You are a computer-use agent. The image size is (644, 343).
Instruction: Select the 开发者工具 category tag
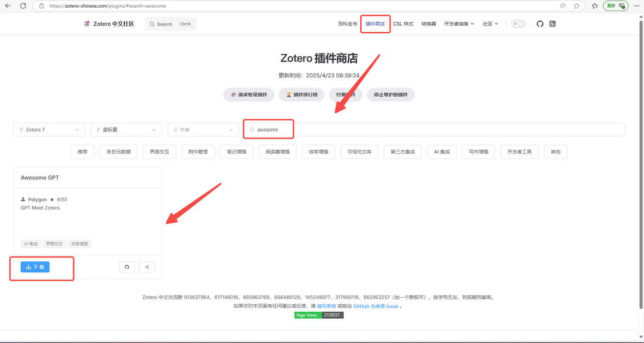pyautogui.click(x=520, y=152)
